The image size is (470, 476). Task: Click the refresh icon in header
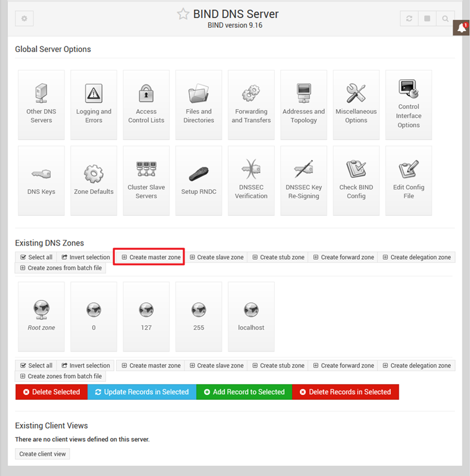coord(409,19)
